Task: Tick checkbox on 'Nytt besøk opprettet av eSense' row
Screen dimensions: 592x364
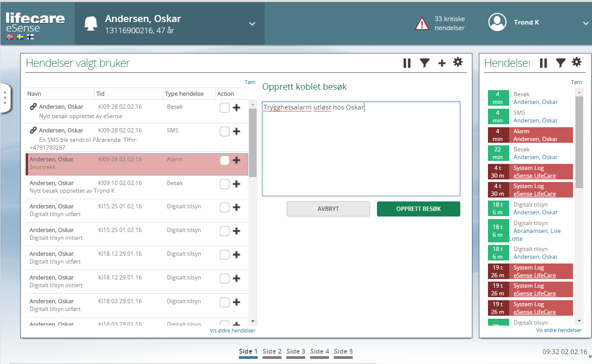Action: (225, 108)
